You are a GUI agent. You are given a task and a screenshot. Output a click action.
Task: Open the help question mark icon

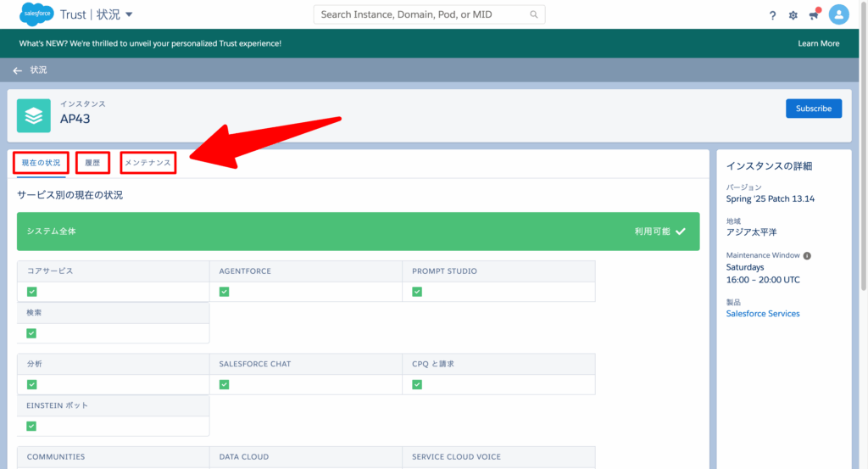(x=772, y=15)
